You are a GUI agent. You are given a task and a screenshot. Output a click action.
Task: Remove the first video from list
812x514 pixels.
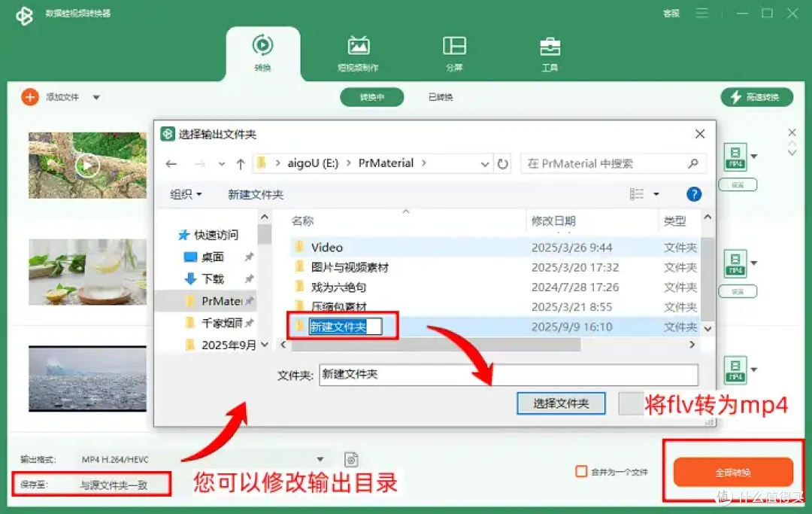click(x=792, y=132)
